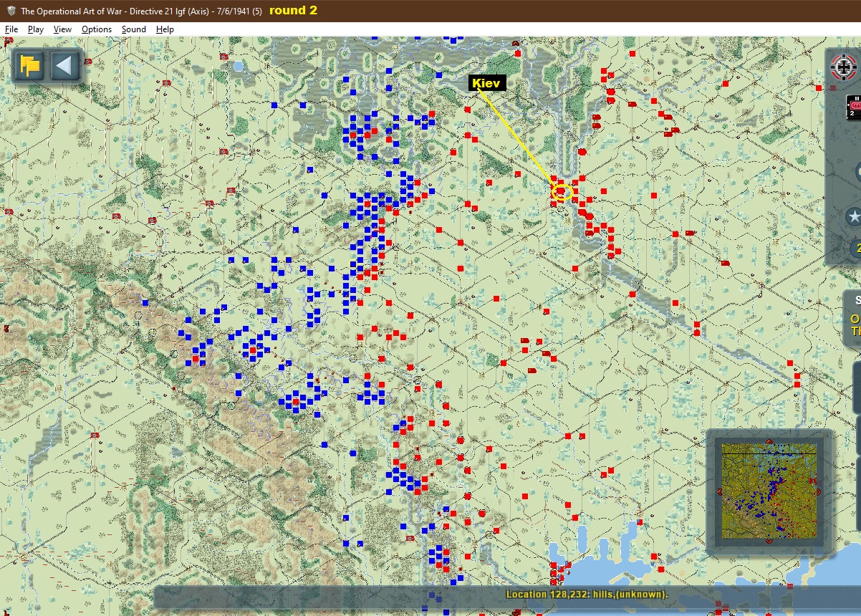Click the minimap's bottom scroll arrow
The width and height of the screenshot is (861, 616).
pyautogui.click(x=769, y=542)
